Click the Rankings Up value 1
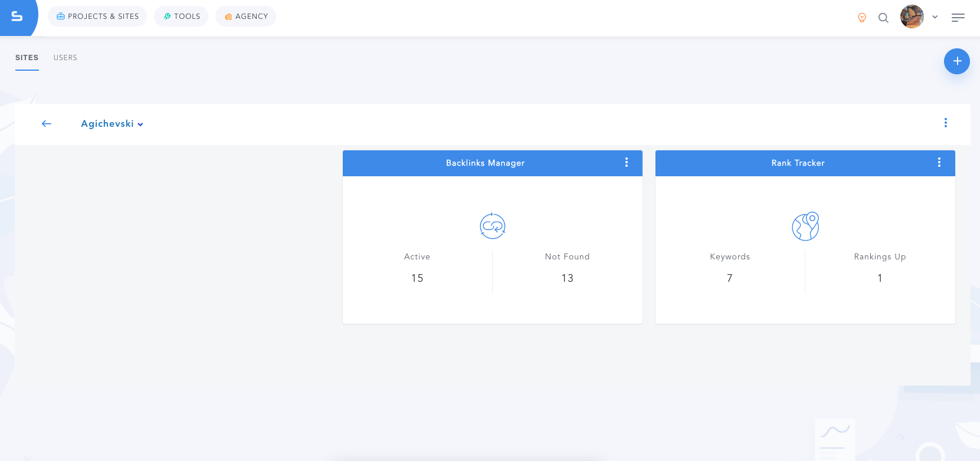Screen dimensions: 980x461 [x=880, y=278]
